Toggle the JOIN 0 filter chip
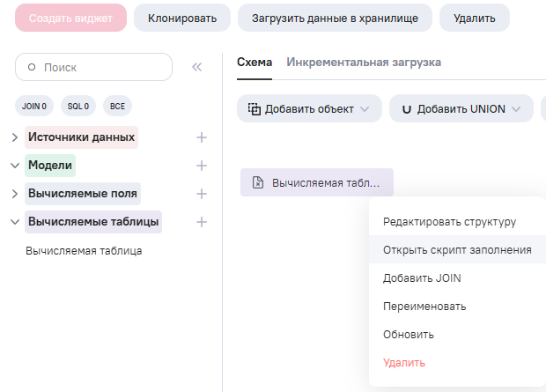 (33, 106)
